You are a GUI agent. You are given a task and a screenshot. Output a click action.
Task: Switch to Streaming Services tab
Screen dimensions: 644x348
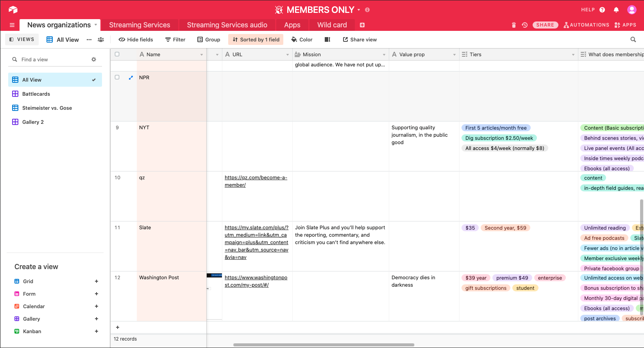click(x=140, y=25)
